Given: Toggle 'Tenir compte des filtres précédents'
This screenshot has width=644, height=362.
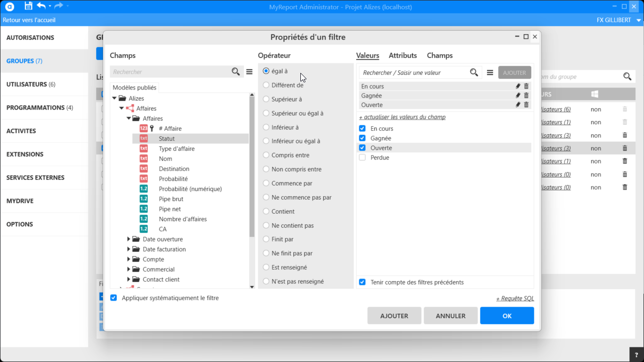Looking at the screenshot, I should (362, 282).
